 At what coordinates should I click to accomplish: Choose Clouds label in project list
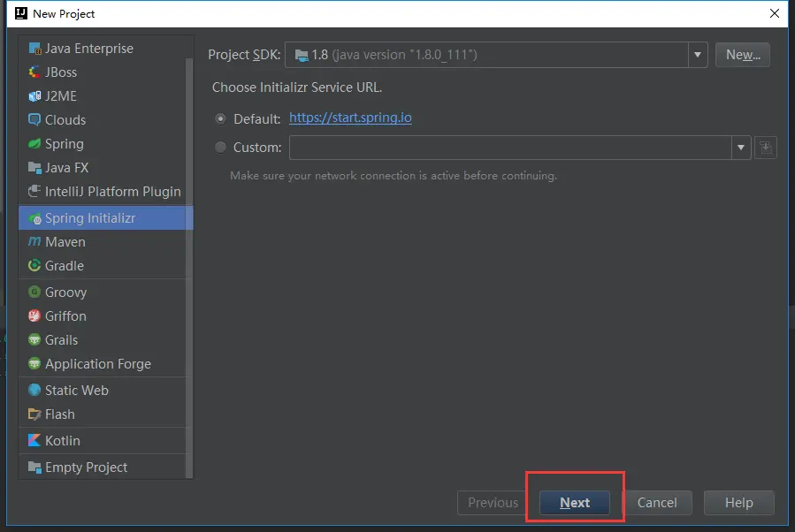[65, 120]
